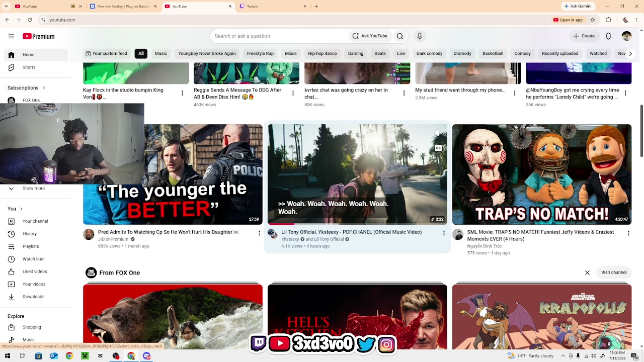Click the YouTube search input field

point(280,36)
